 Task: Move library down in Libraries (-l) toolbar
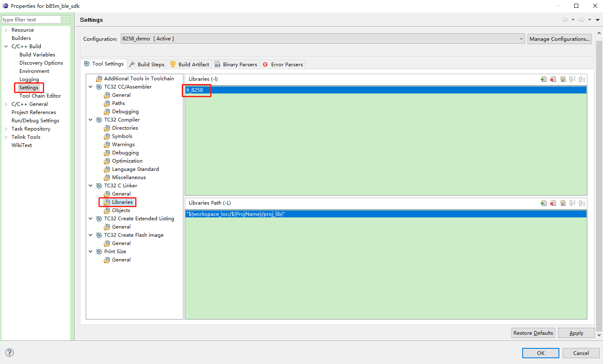pos(582,79)
